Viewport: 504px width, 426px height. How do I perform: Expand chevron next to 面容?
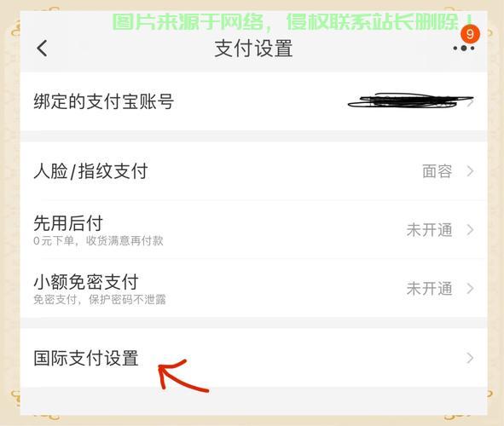pyautogui.click(x=470, y=171)
